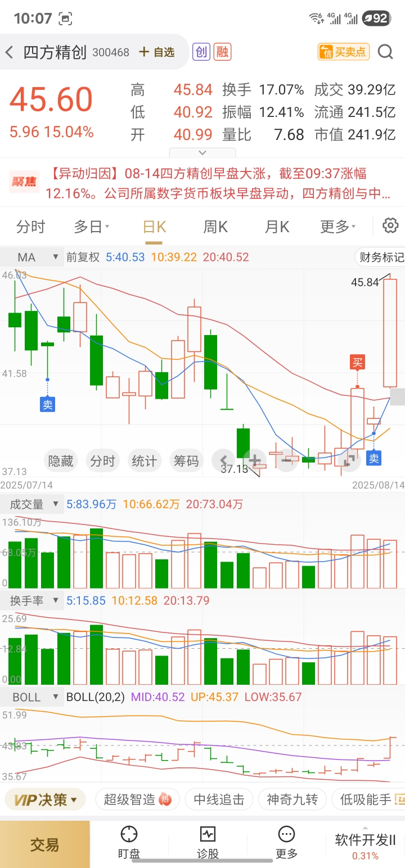Viewport: 405px width, 868px height.
Task: Tap the 量比 7.68 value
Action: point(289,135)
